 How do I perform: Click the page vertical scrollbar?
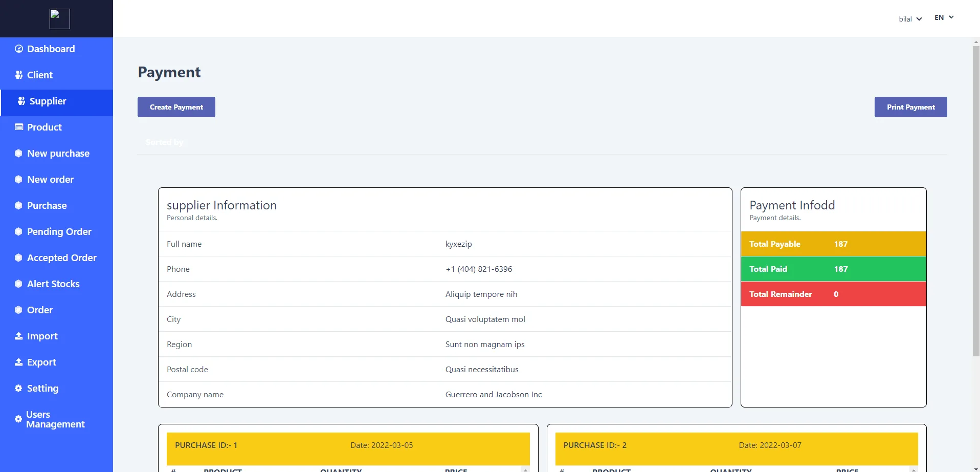tap(976, 201)
